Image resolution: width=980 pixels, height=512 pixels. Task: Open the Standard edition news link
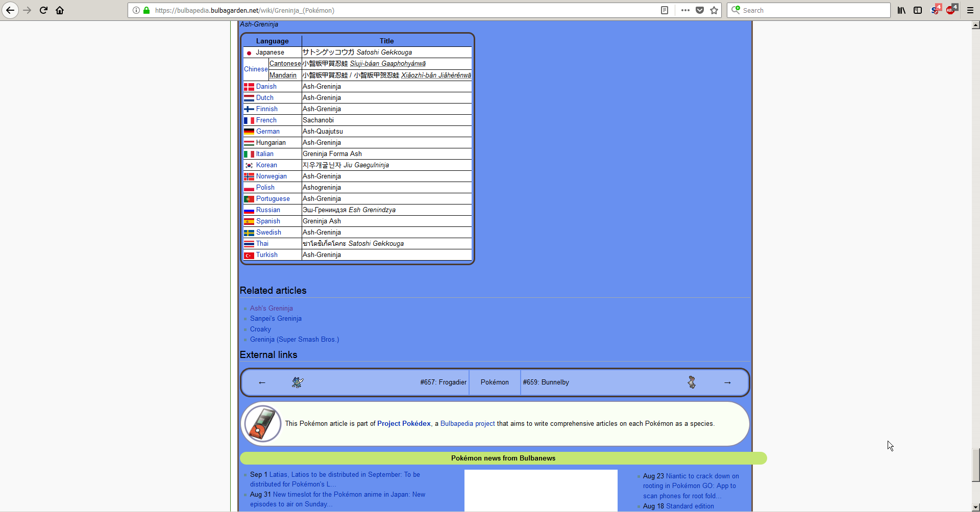[x=690, y=506]
